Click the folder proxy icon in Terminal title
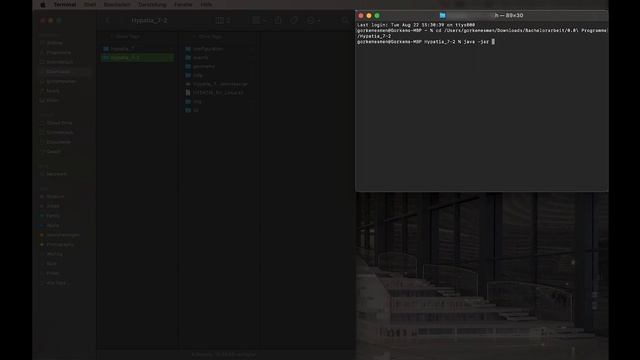Viewport: 640px width, 360px height. 442,16
